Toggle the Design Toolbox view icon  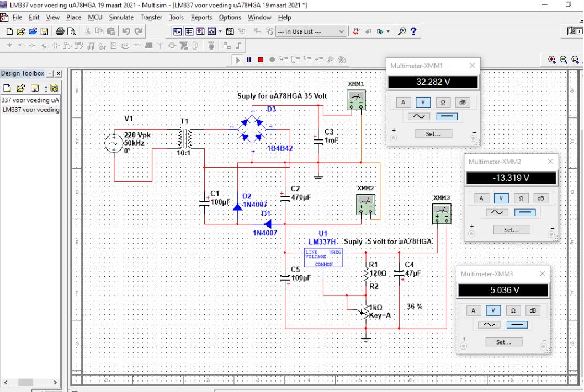178,31
